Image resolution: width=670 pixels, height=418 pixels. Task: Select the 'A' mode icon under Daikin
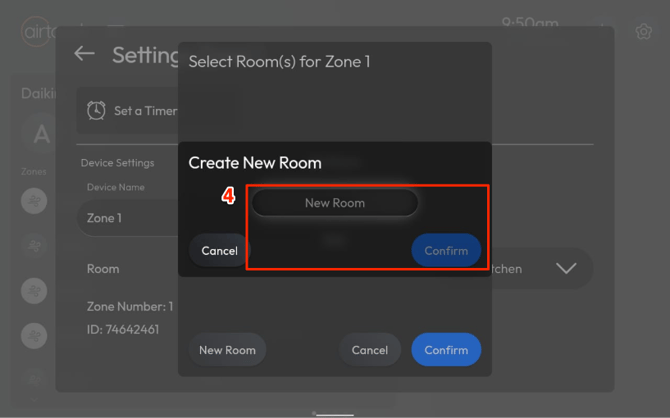(41, 134)
